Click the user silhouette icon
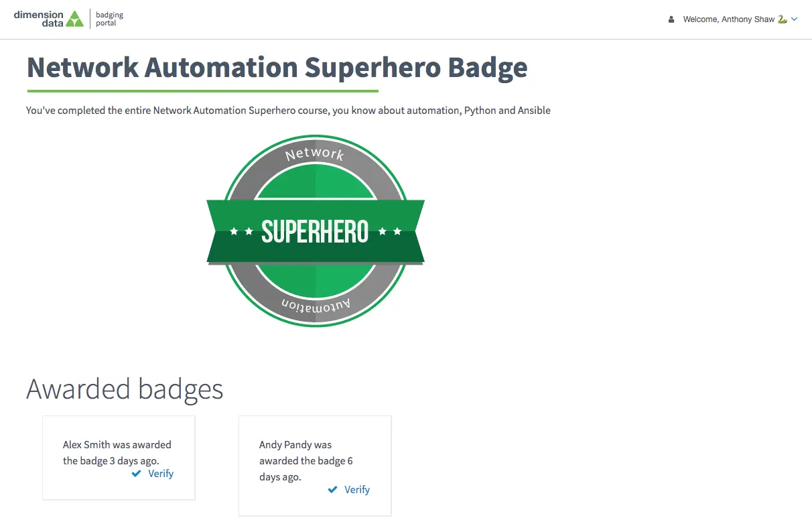The height and width of the screenshot is (528, 812). coord(671,19)
